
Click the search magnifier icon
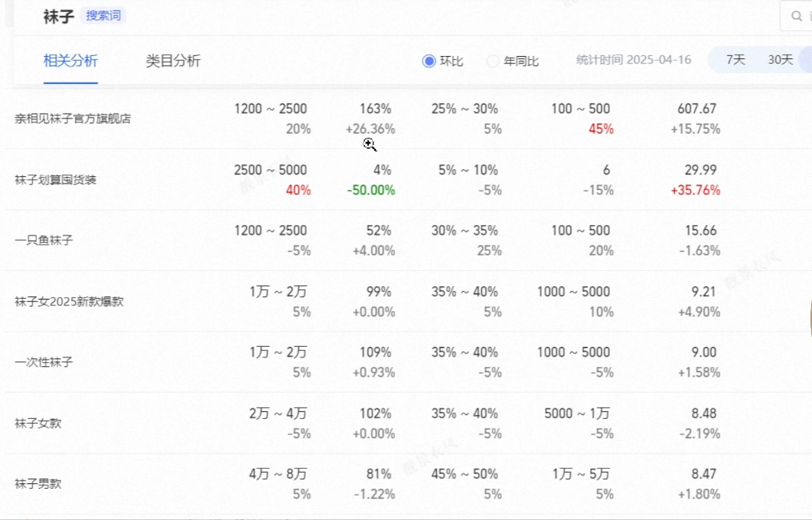click(x=797, y=16)
